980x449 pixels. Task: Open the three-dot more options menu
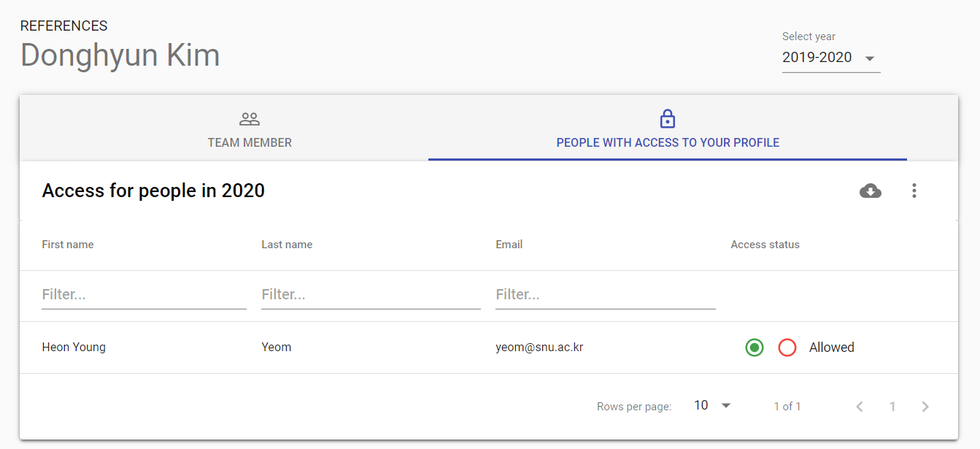914,191
